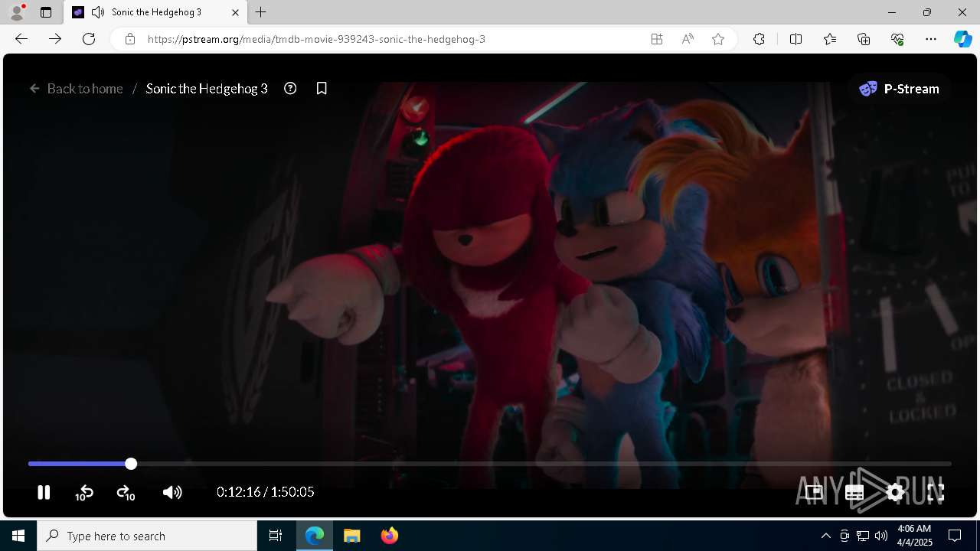
Task: Add this page to favorites
Action: (718, 39)
